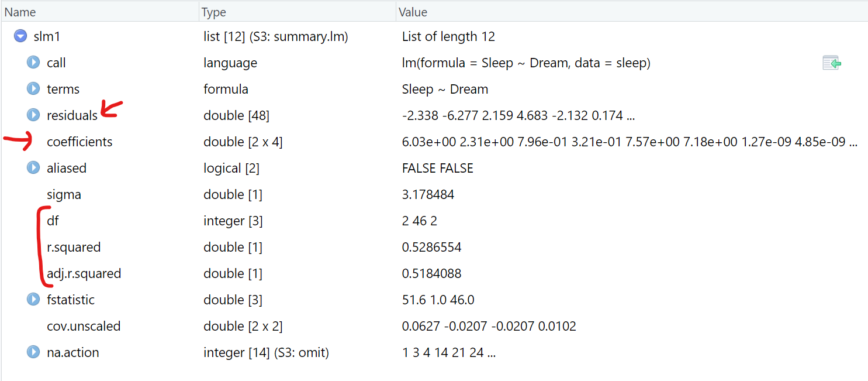The image size is (868, 381).
Task: Select the adj.r.squared row
Action: tap(84, 273)
